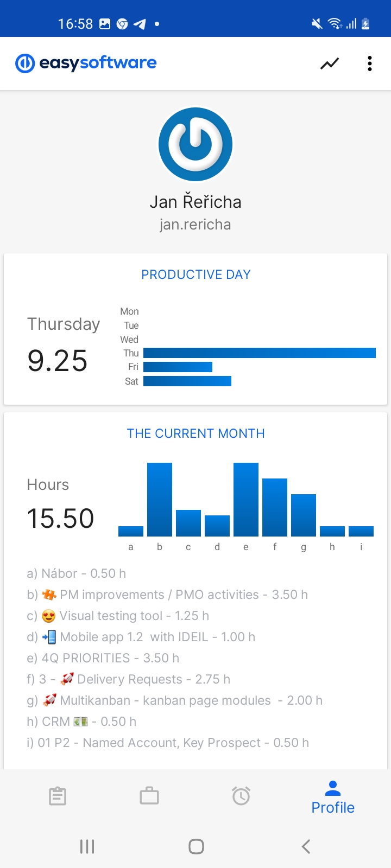Tap the profile avatar picture
This screenshot has width=391, height=868.
(x=195, y=144)
